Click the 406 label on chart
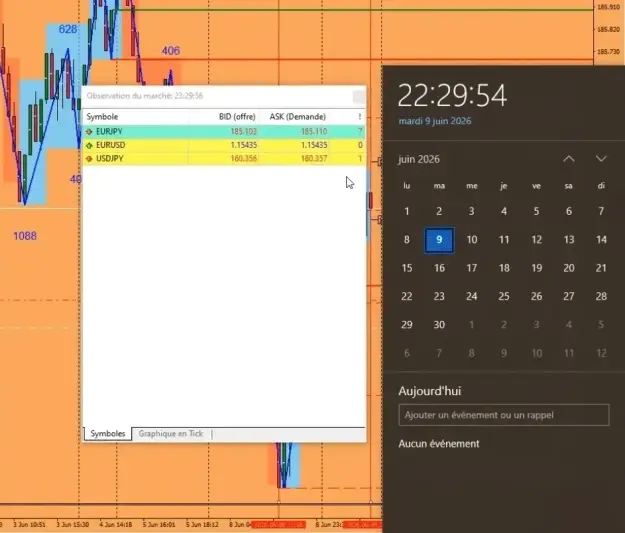Screen dimensions: 625x533 pyautogui.click(x=171, y=51)
